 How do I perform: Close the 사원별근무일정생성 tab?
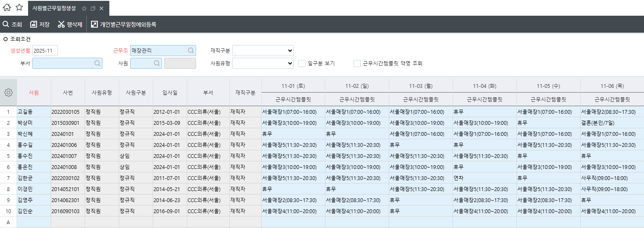[x=101, y=8]
